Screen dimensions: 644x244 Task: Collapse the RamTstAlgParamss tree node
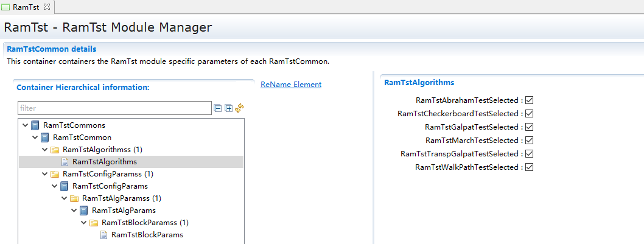64,198
